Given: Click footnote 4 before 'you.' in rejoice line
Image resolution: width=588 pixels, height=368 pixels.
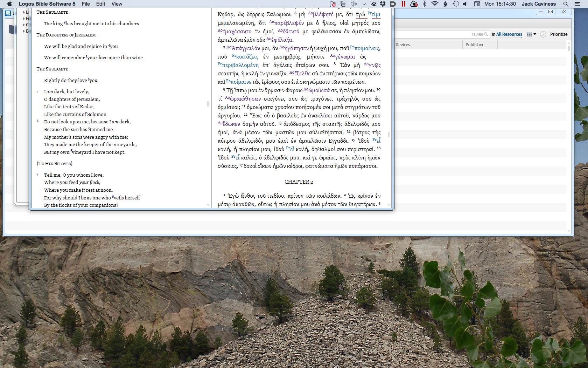Looking at the screenshot, I should click(109, 46).
